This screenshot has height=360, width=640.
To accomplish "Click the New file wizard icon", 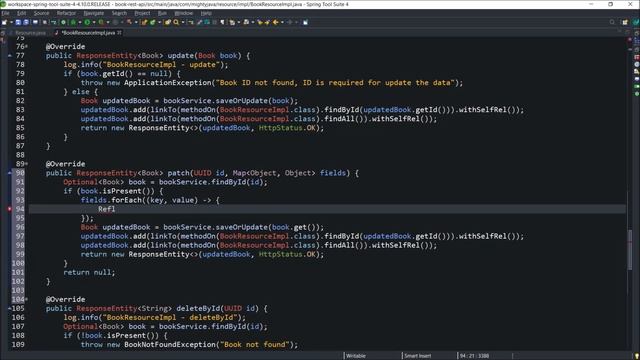I will coord(4,22).
